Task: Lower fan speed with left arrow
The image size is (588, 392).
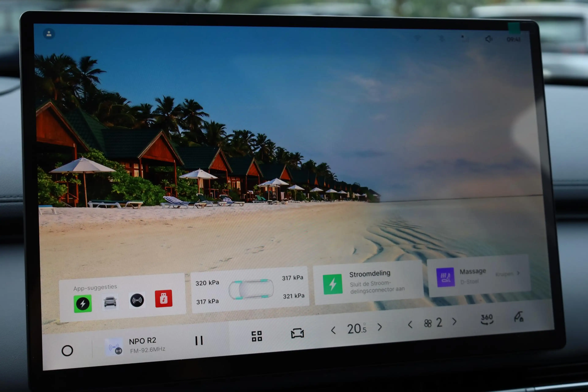Action: click(x=410, y=325)
